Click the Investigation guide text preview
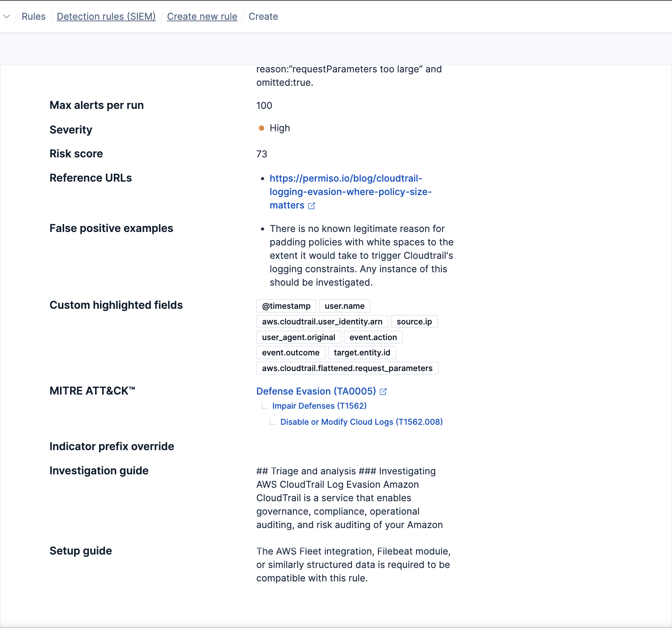 point(349,498)
